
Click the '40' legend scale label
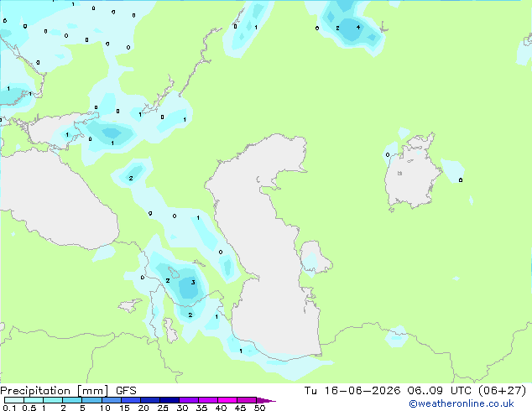click(222, 408)
